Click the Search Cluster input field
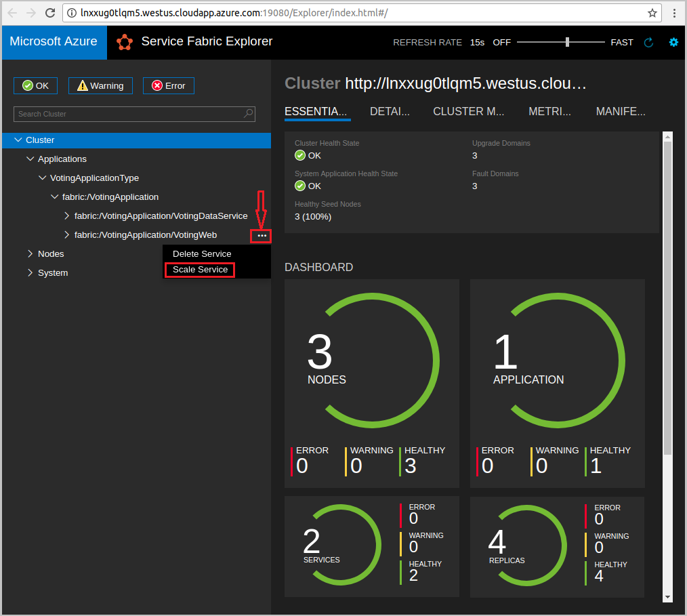The height and width of the screenshot is (616, 687). coord(129,114)
